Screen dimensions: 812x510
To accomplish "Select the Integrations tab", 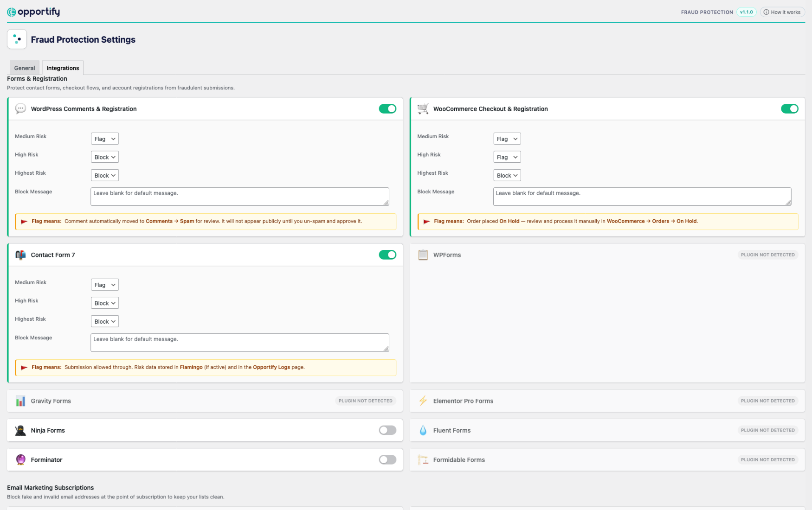I will 63,68.
